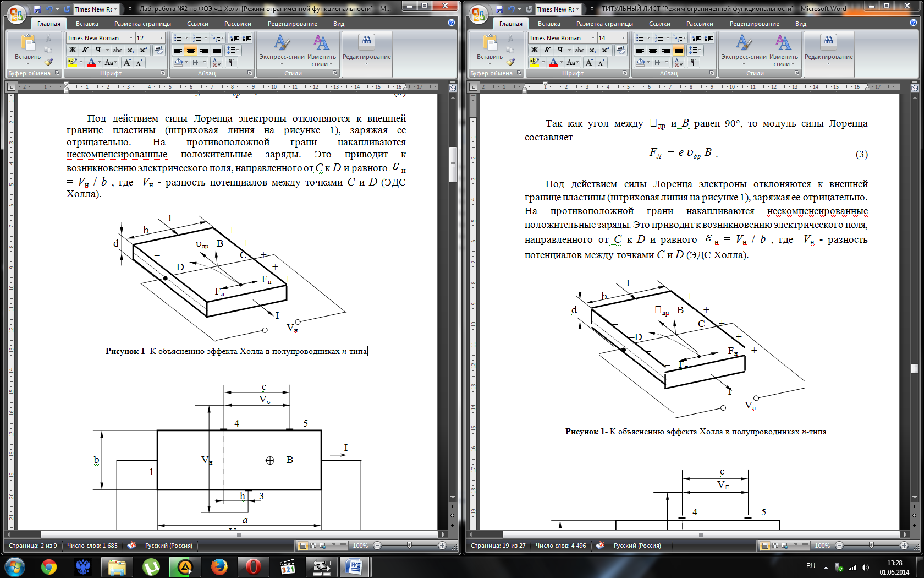Toggle superscript x² in the right ТИТУЛЬНЫЙ ЛИСТ window
Viewport: 924px width, 578px height.
[605, 50]
